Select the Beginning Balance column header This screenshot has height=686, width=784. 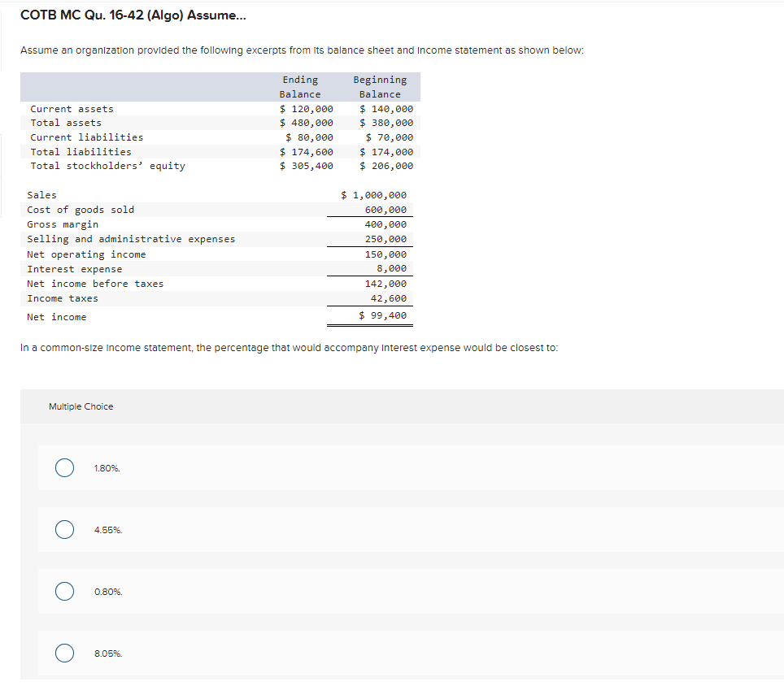pyautogui.click(x=380, y=86)
